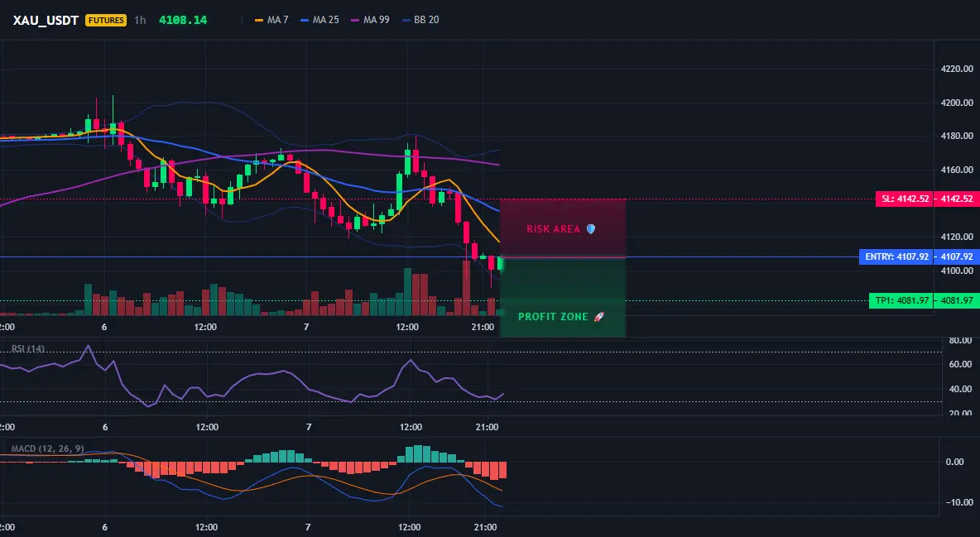Click date 7 on the MACD panel time axis
980x537 pixels.
click(x=308, y=528)
